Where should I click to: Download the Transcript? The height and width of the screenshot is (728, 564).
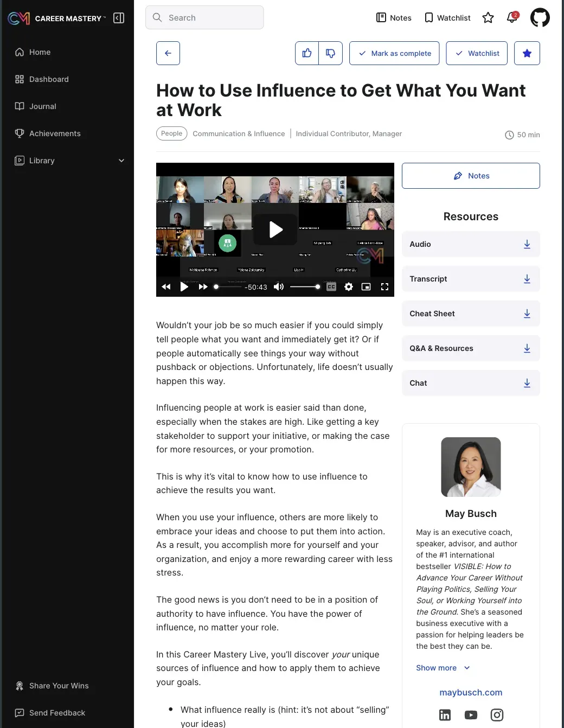coord(527,279)
